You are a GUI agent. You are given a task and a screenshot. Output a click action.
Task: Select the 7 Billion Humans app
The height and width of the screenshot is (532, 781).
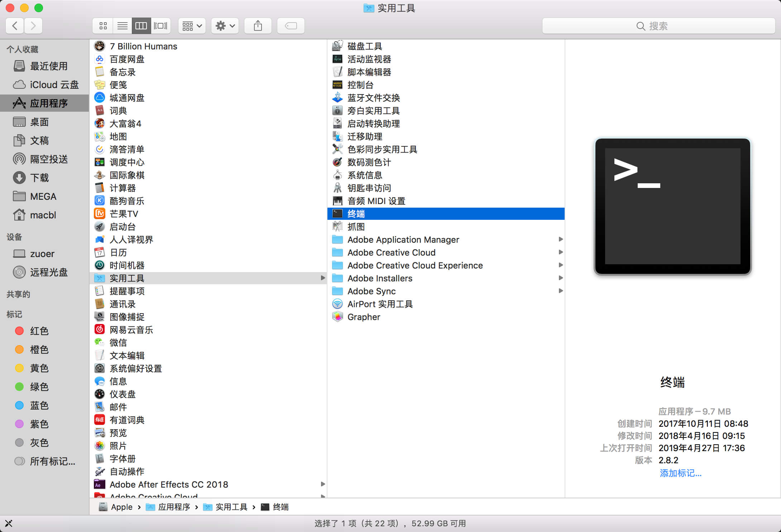click(x=208, y=46)
